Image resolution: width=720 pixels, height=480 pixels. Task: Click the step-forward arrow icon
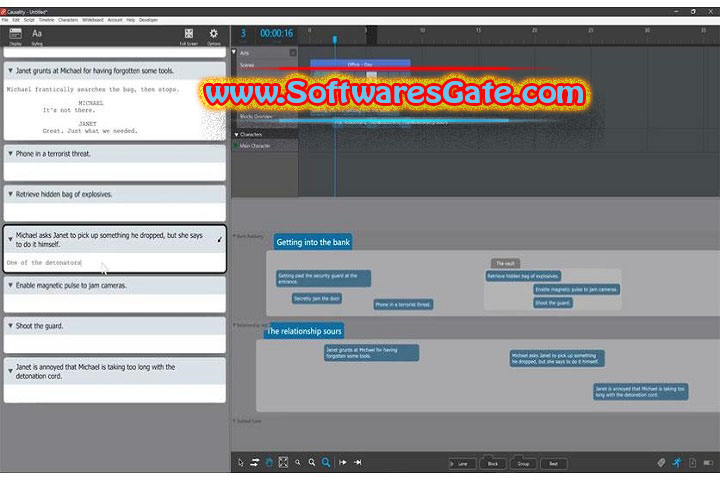click(x=343, y=463)
